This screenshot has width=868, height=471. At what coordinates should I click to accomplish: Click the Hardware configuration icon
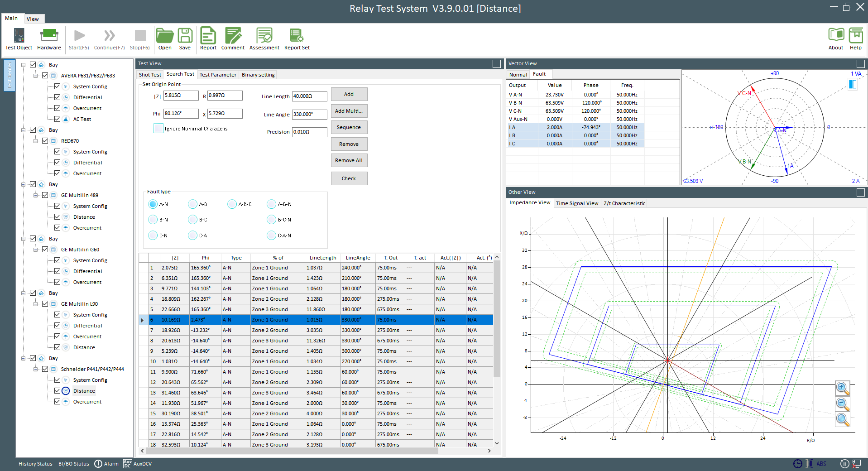(49, 36)
